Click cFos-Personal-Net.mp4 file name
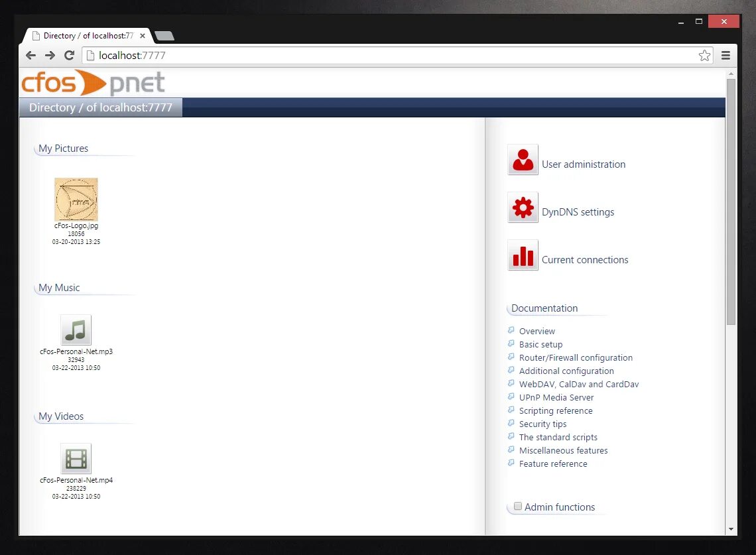The width and height of the screenshot is (756, 555). (x=76, y=480)
